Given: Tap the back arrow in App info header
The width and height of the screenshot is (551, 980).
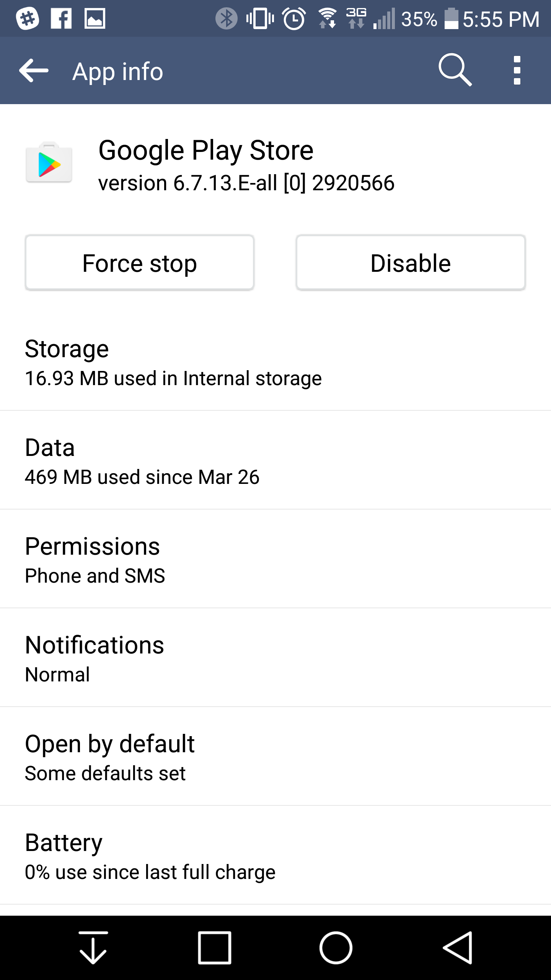Looking at the screenshot, I should (x=34, y=71).
